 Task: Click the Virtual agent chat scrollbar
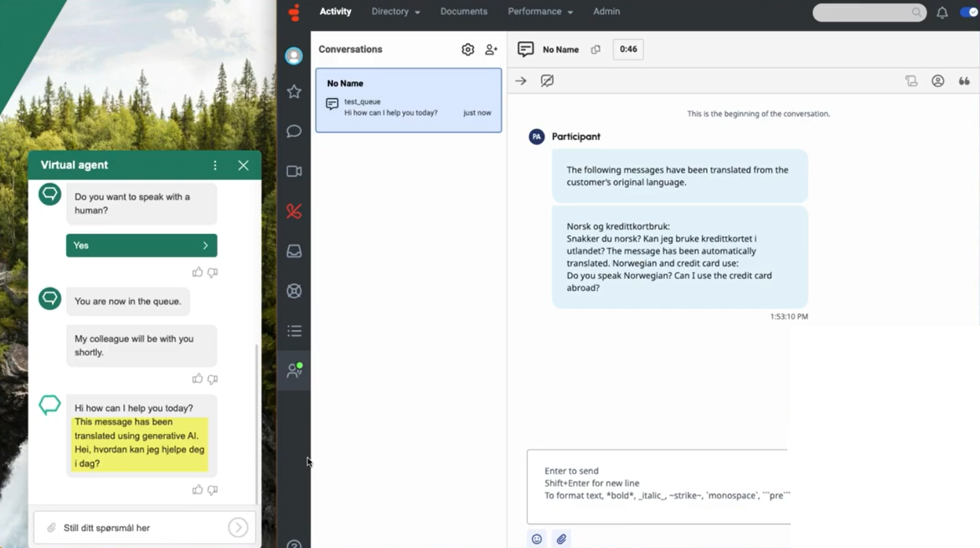point(256,424)
